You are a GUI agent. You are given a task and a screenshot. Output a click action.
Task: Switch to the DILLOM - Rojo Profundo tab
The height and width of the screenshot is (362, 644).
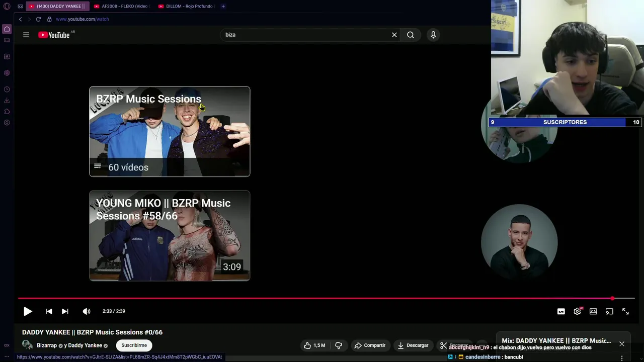[x=186, y=6]
